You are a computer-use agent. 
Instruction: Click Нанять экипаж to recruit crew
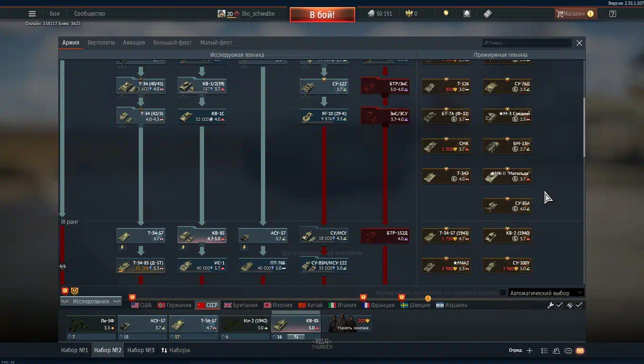tap(347, 325)
